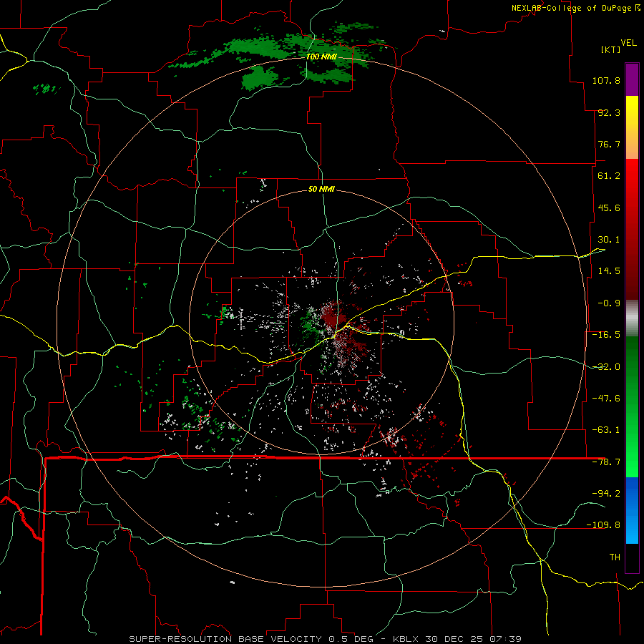Click the gray near-zero segment of color bar
This screenshot has height=644, width=644.
632,318
